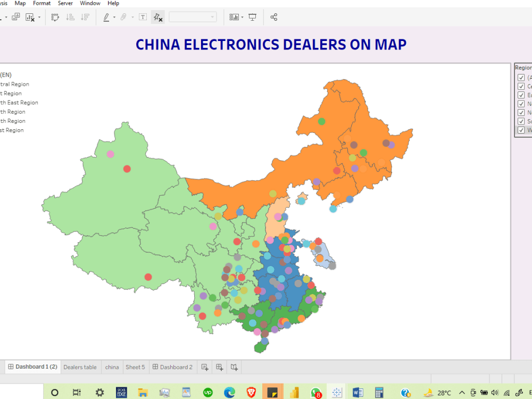This screenshot has height=399, width=532.
Task: Open the Format menu
Action: click(x=41, y=3)
